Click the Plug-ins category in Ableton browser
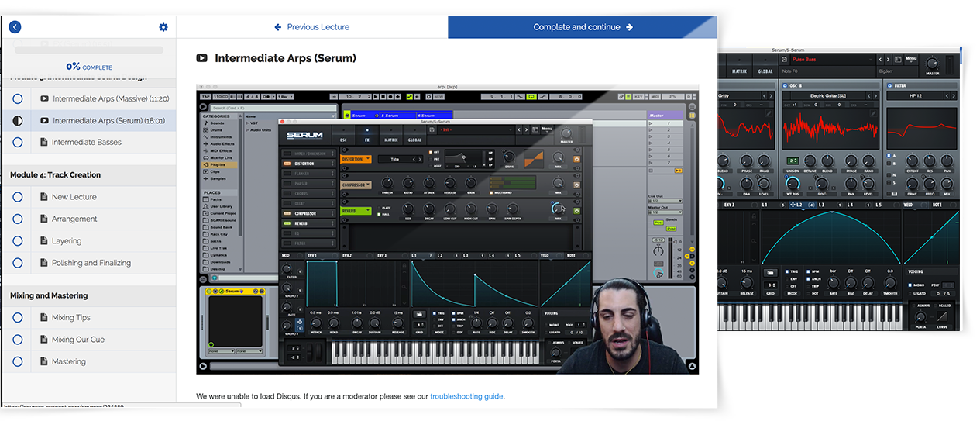The width and height of the screenshot is (980, 435). 220,165
